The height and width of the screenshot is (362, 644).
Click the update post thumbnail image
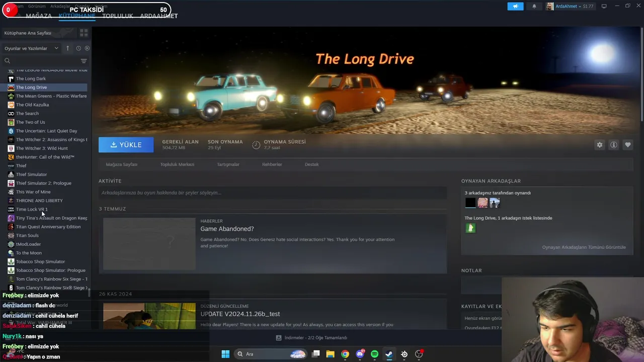[x=149, y=316]
